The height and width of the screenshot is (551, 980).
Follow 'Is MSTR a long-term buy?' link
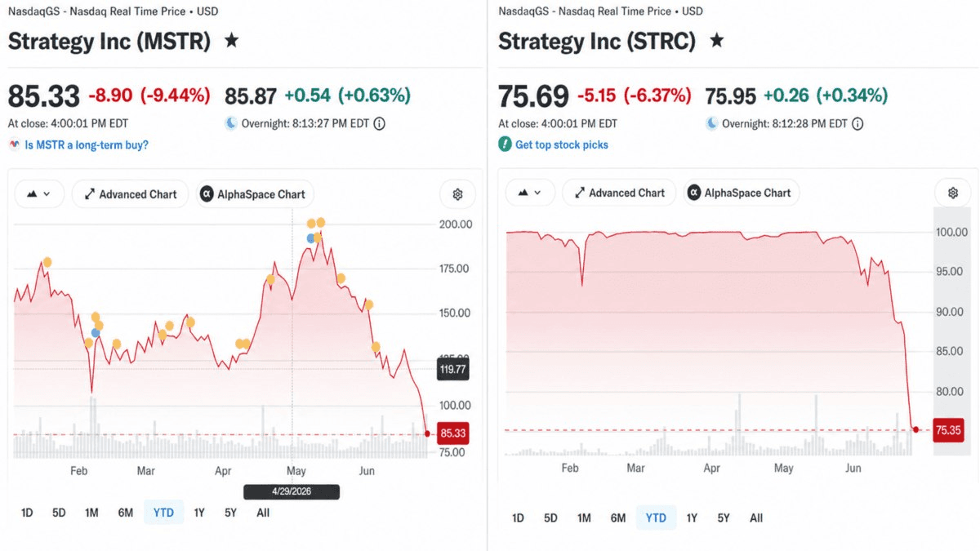coord(87,144)
